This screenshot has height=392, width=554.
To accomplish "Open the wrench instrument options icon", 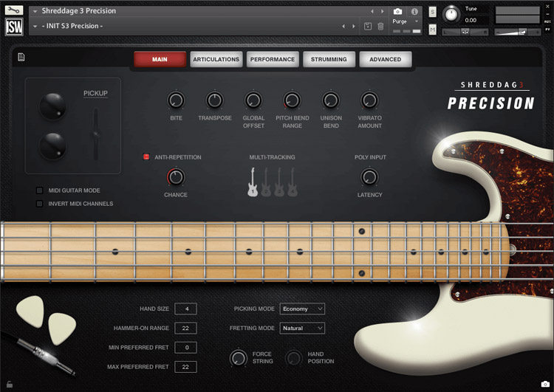I will point(14,10).
